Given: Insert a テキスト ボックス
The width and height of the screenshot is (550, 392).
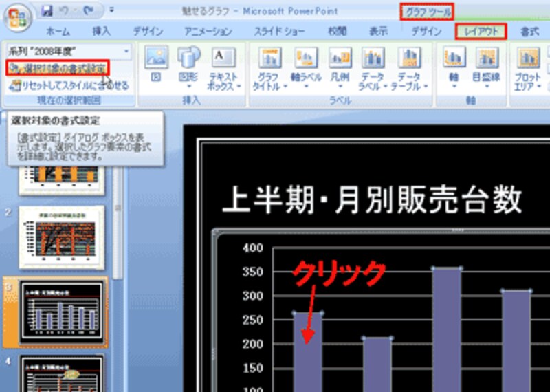Looking at the screenshot, I should point(225,69).
